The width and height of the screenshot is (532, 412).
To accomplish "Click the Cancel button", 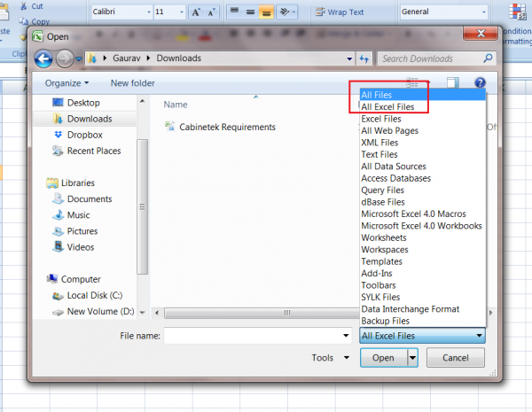I will coord(455,358).
